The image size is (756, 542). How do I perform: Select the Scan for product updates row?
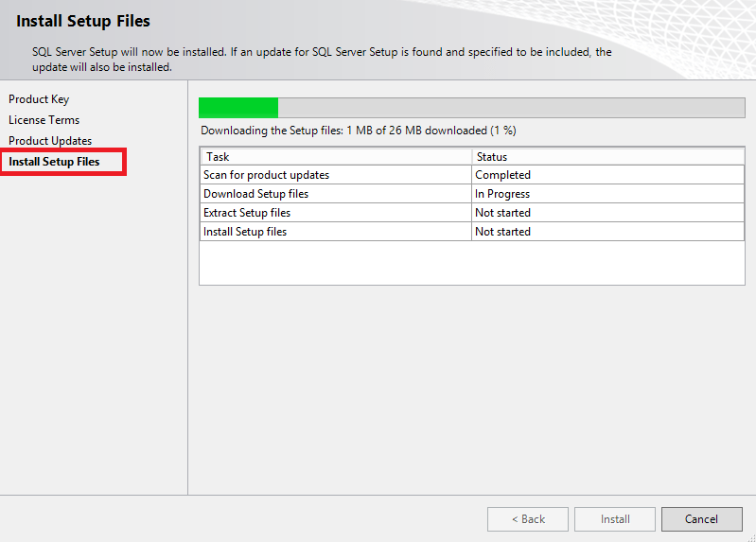pos(266,175)
